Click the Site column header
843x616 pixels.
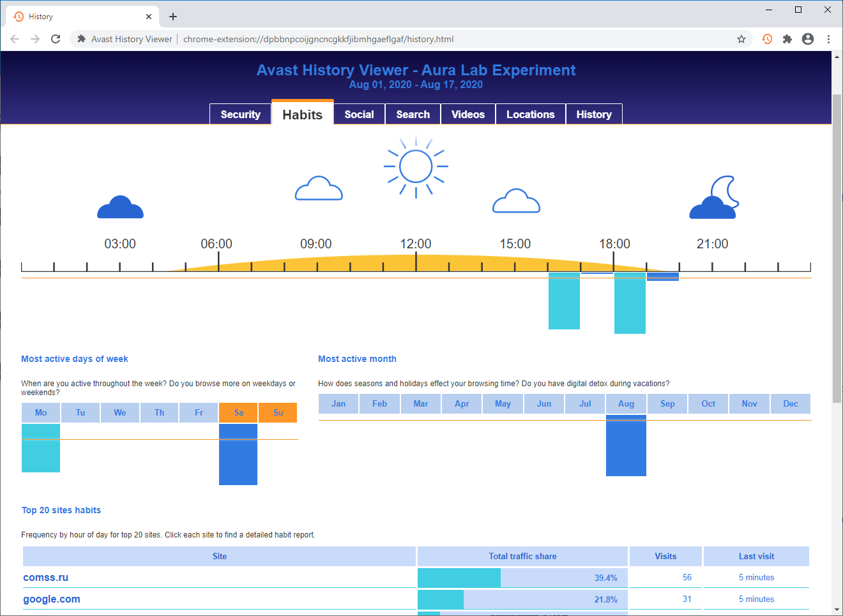[x=220, y=556]
